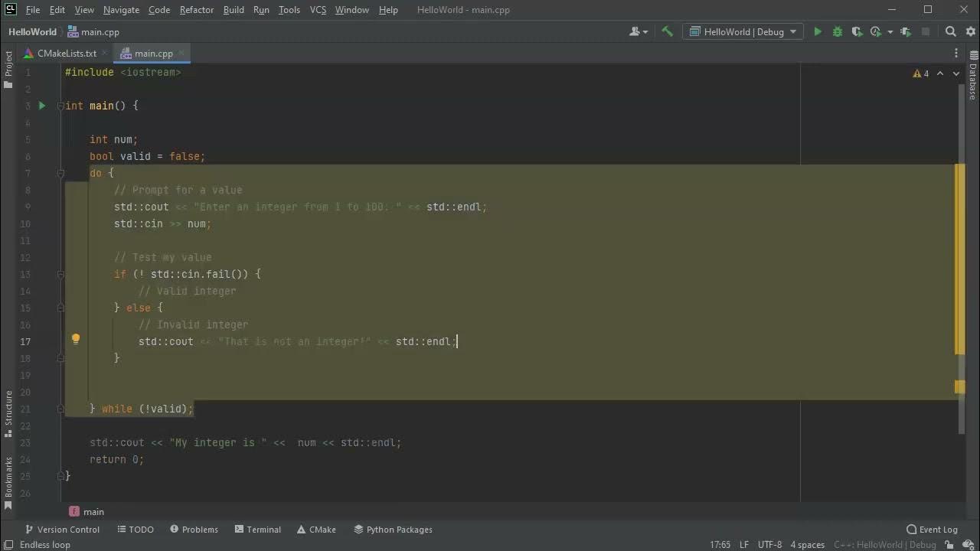Click main.cpp in the navigation breadcrumb
The height and width of the screenshot is (551, 980).
click(93, 32)
